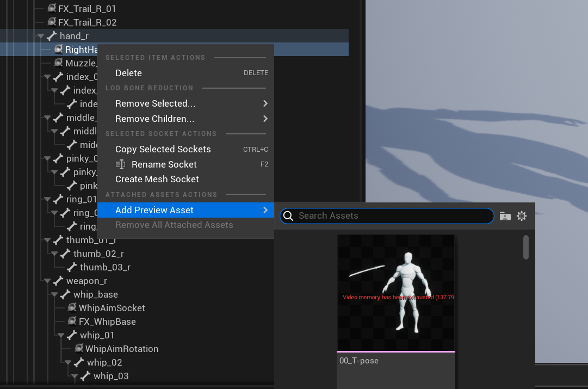588x389 pixels.
Task: Select the thumb_03_r row
Action: [x=105, y=267]
